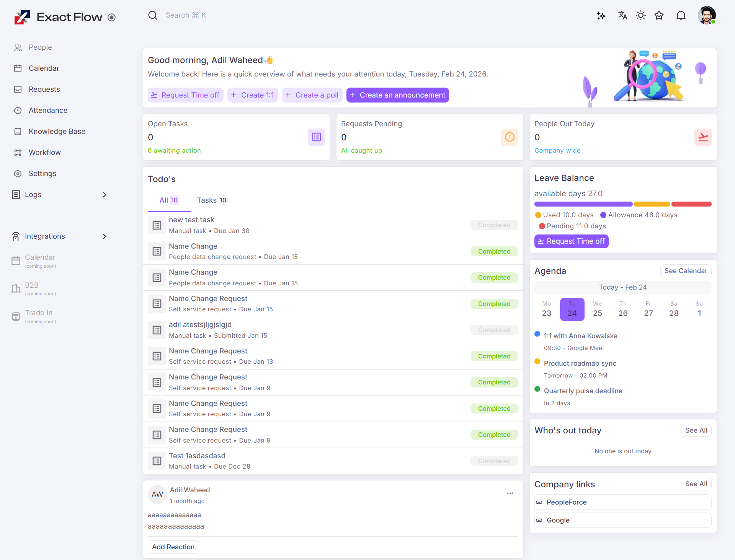Click the AI sparkle icon in header
The height and width of the screenshot is (560, 735).
point(601,16)
